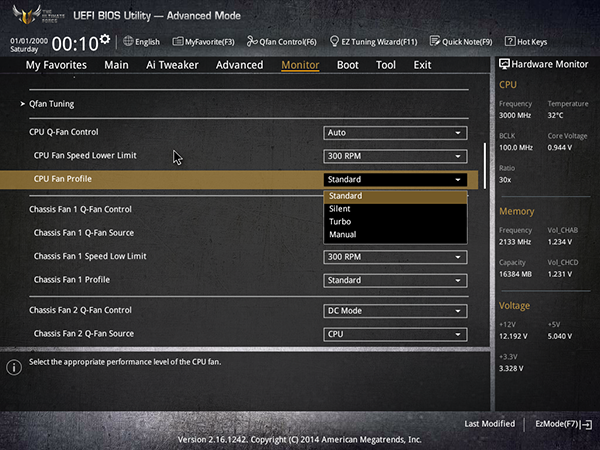Click the EZ Tuning Wizard bulb icon

coord(334,41)
